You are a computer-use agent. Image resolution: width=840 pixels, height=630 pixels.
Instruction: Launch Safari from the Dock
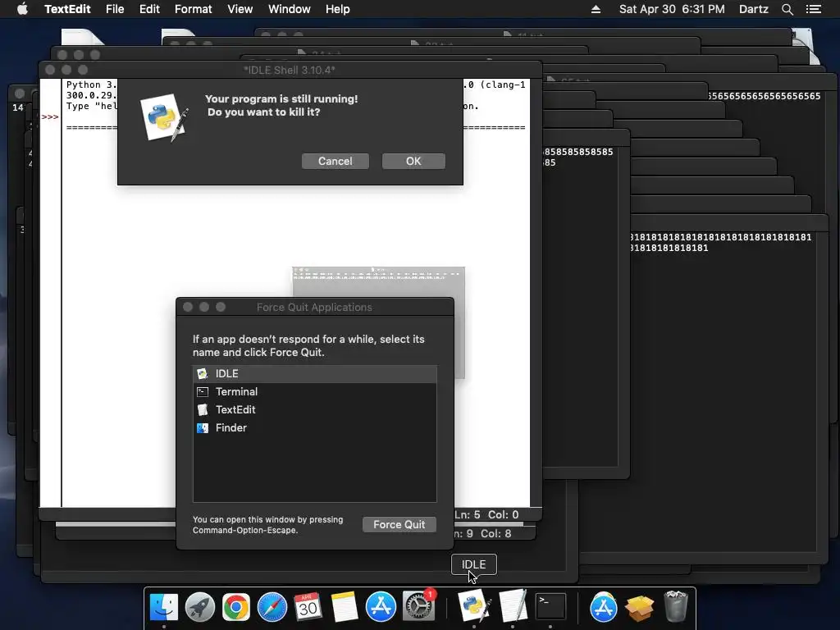(x=272, y=607)
